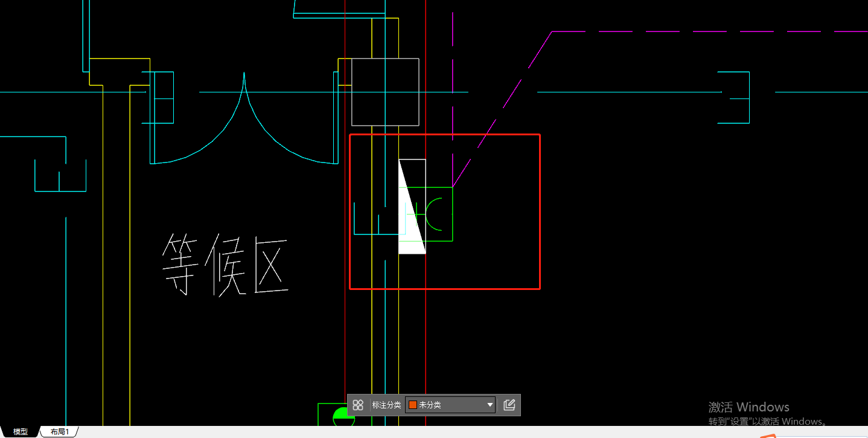Screen dimensions: 868x438
Task: Open the edit annotation icon with pencil
Action: [x=509, y=405]
